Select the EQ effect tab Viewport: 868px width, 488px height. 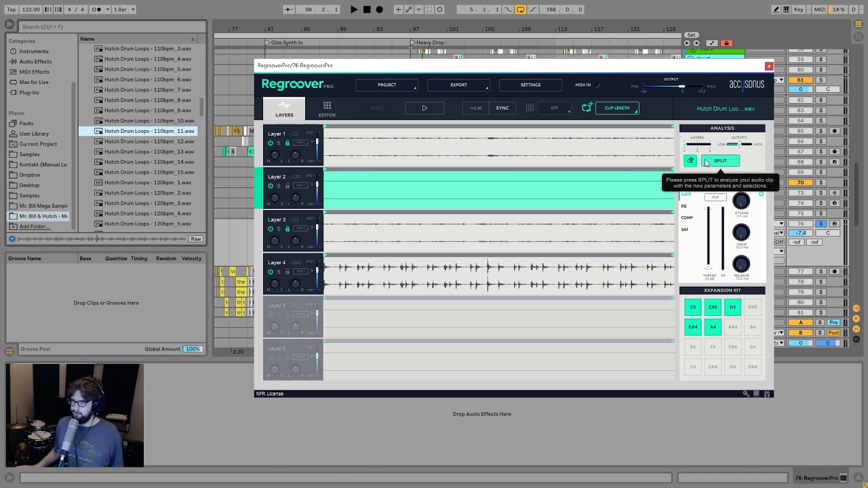click(684, 206)
